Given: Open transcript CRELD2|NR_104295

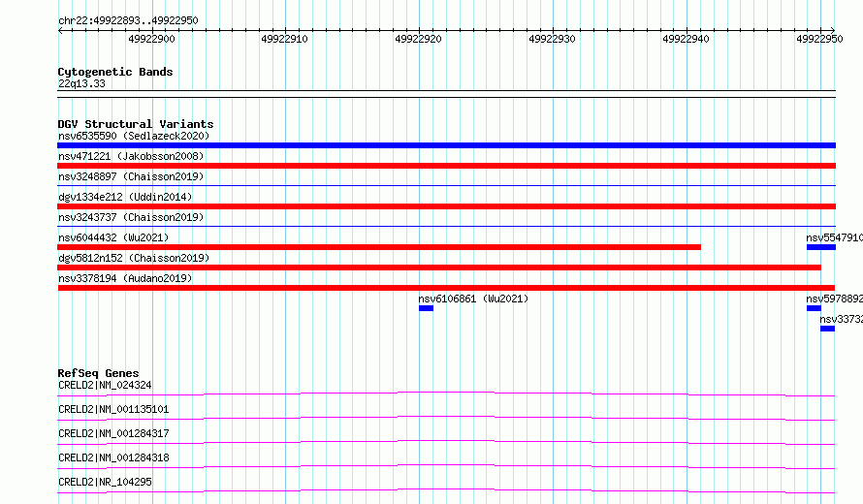Looking at the screenshot, I should pos(105,482).
